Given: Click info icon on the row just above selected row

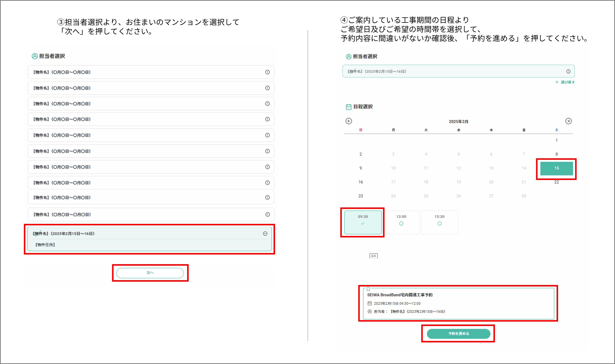Looking at the screenshot, I should tap(268, 215).
